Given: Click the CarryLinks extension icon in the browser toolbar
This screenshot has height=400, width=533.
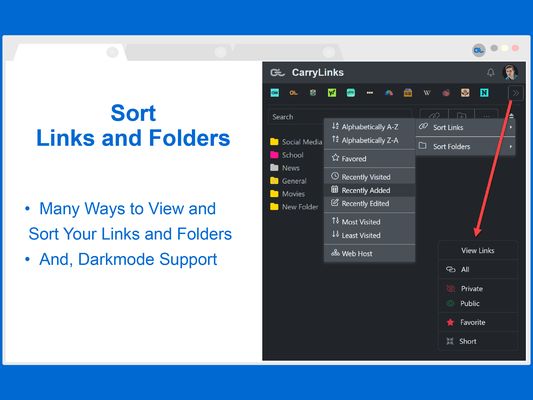Looking at the screenshot, I should tap(479, 50).
